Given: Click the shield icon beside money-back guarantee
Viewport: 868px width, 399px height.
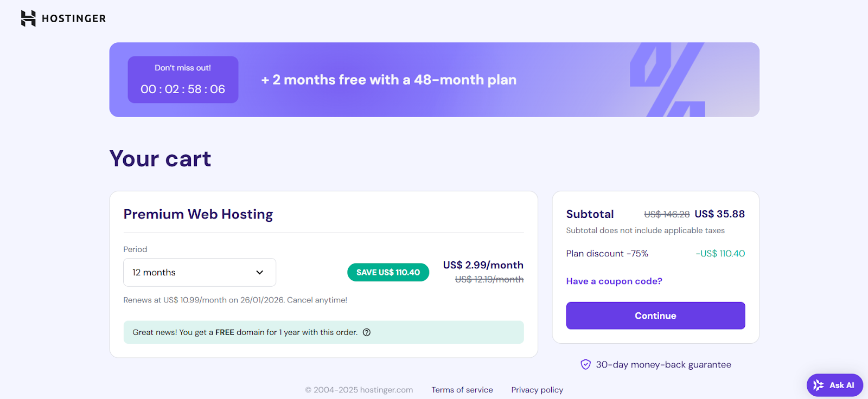Looking at the screenshot, I should pos(585,364).
